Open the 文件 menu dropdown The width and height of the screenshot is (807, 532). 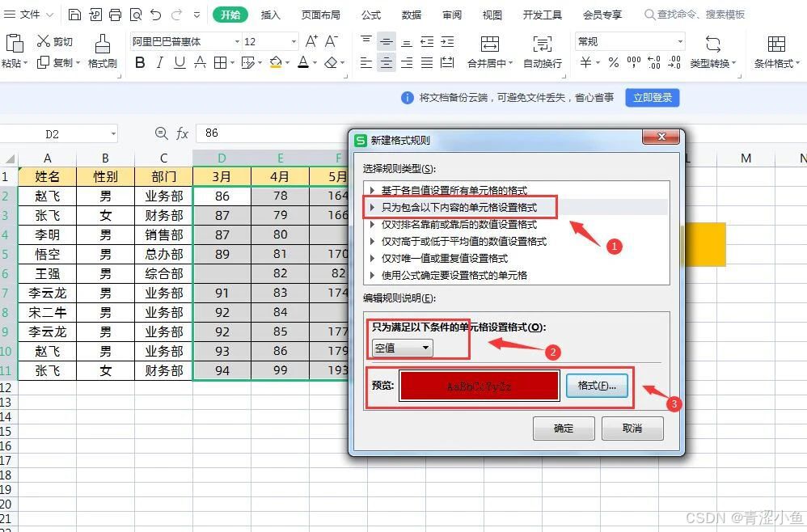point(29,15)
